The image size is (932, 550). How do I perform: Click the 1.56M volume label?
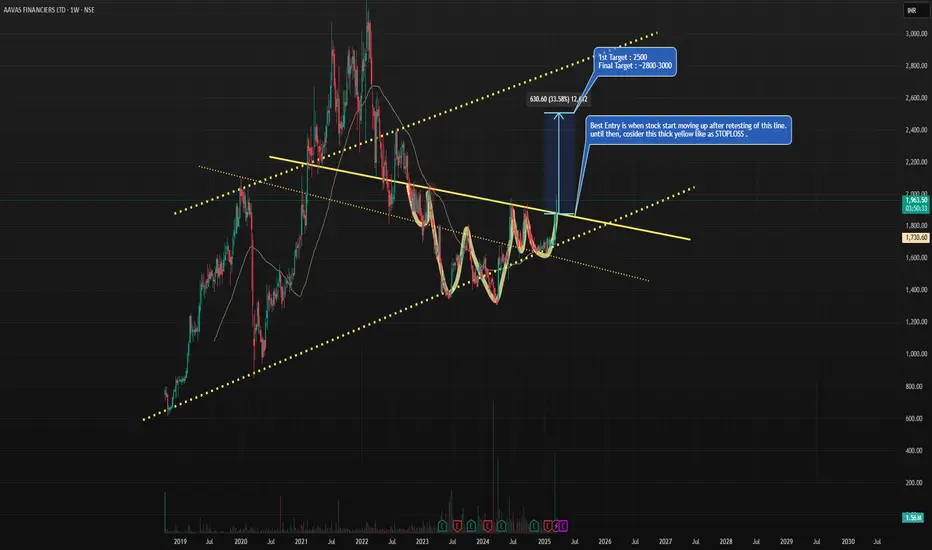click(913, 517)
